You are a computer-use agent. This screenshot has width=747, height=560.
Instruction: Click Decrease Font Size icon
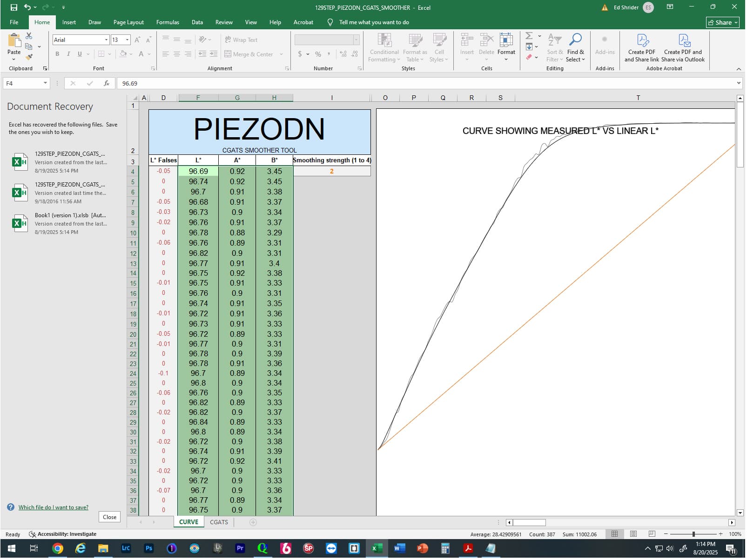pos(148,40)
